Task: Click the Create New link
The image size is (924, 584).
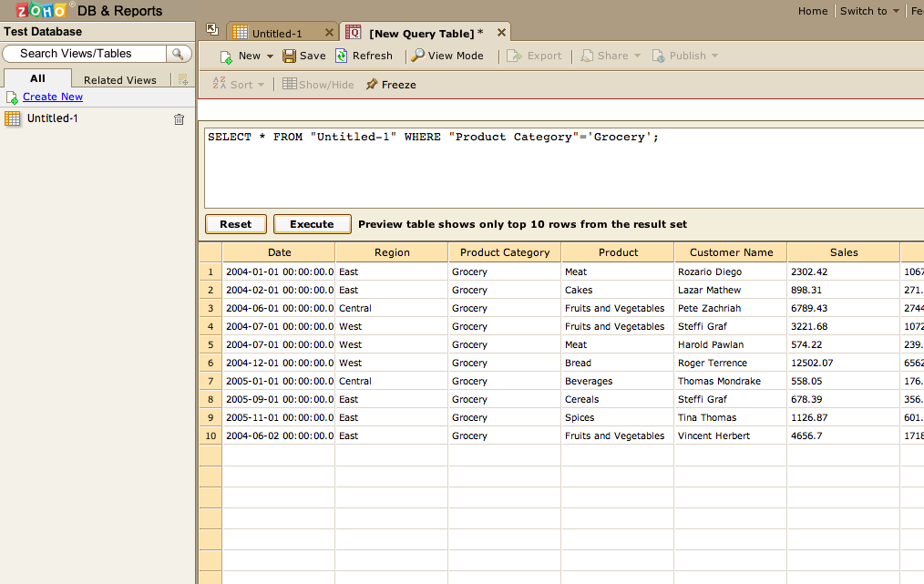Action: click(x=53, y=97)
